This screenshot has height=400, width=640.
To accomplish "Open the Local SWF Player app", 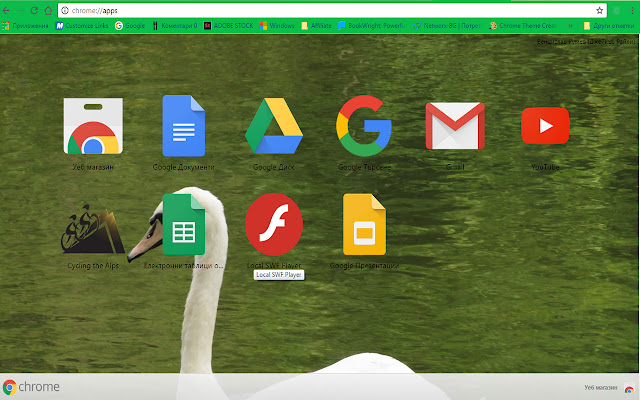I will 274,224.
